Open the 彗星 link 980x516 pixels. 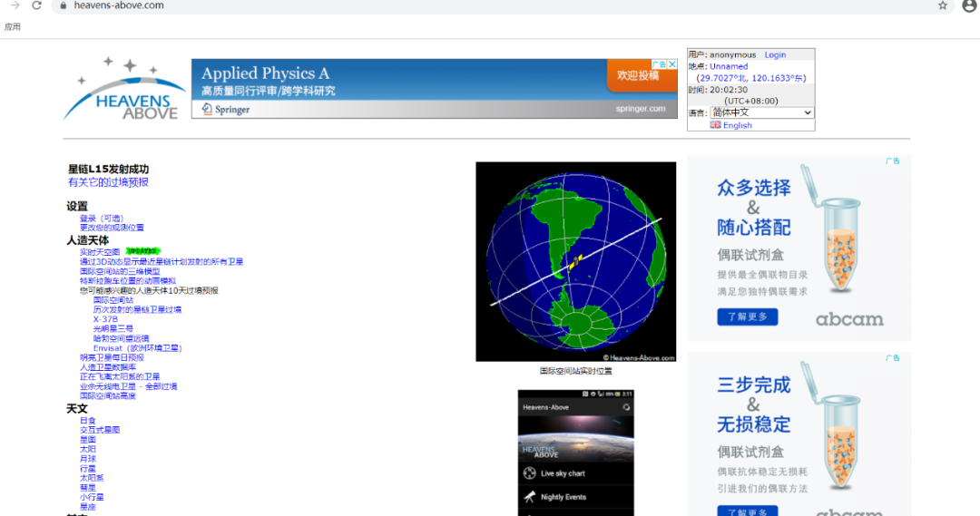pyautogui.click(x=87, y=488)
